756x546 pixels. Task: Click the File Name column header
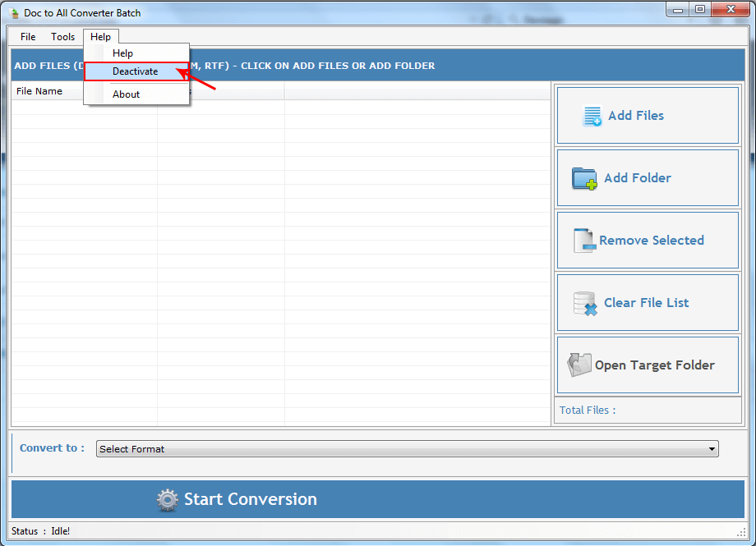pos(39,91)
